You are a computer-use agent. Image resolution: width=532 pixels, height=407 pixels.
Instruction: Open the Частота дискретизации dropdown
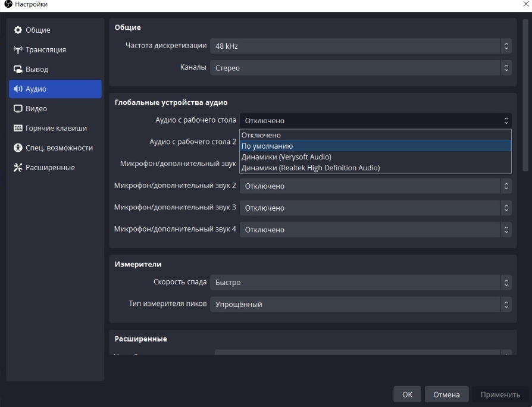(x=360, y=46)
